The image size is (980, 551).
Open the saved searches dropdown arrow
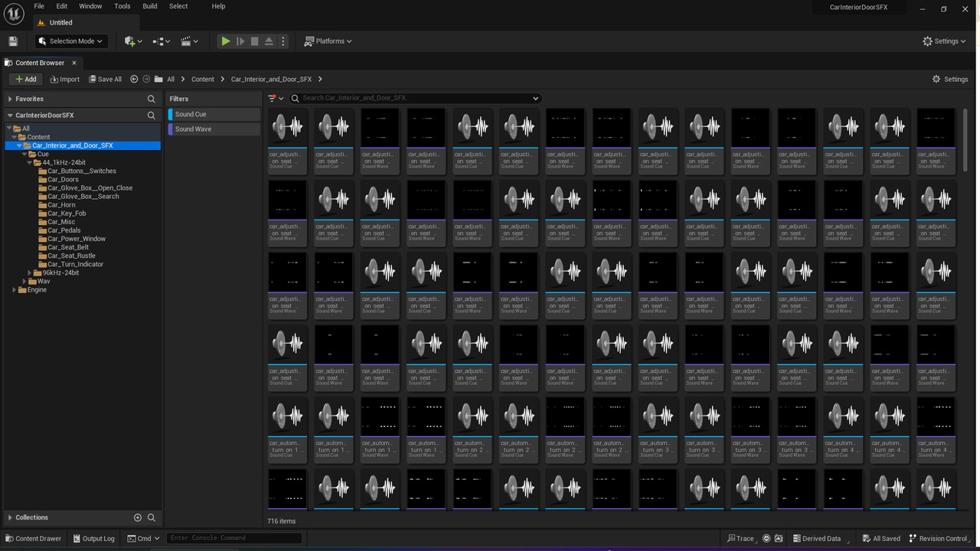click(536, 98)
